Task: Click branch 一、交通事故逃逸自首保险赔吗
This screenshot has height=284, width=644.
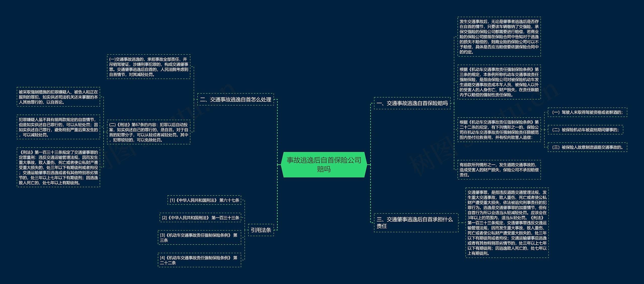Action: [412, 103]
